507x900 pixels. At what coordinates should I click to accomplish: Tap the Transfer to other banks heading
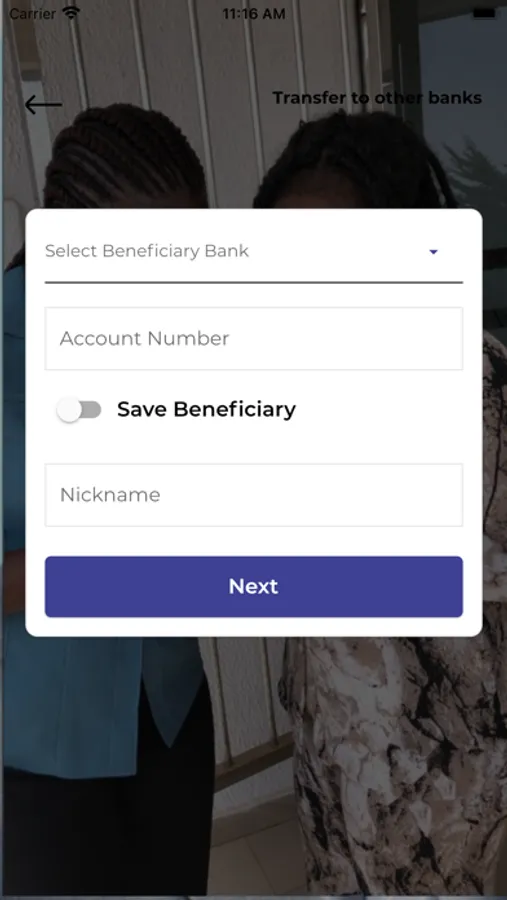[377, 98]
